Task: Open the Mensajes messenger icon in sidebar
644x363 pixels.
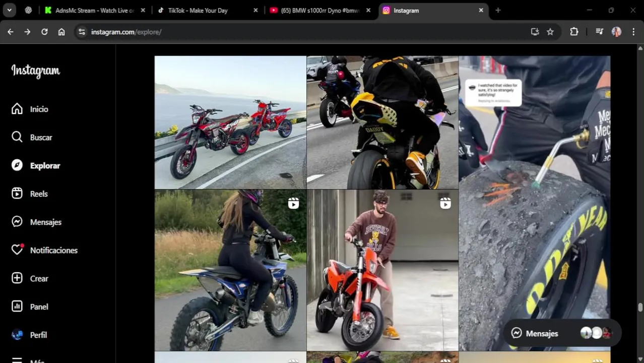Action: [17, 222]
